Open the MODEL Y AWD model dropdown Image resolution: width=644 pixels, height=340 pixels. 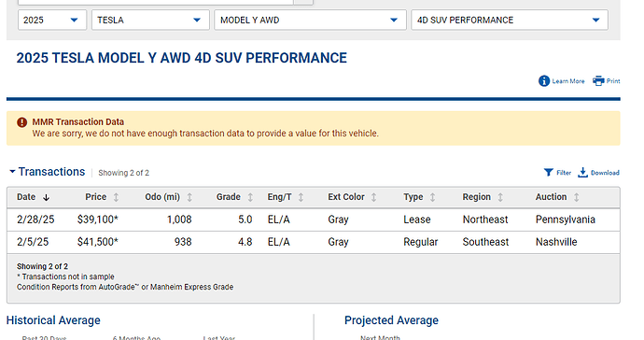click(x=310, y=20)
